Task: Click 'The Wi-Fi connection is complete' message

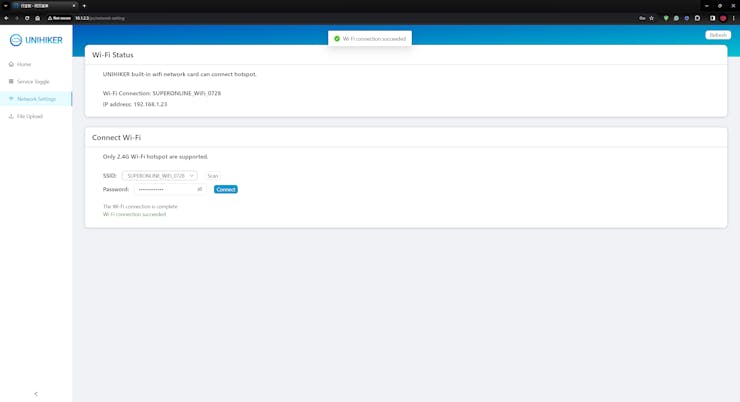Action: pos(140,207)
